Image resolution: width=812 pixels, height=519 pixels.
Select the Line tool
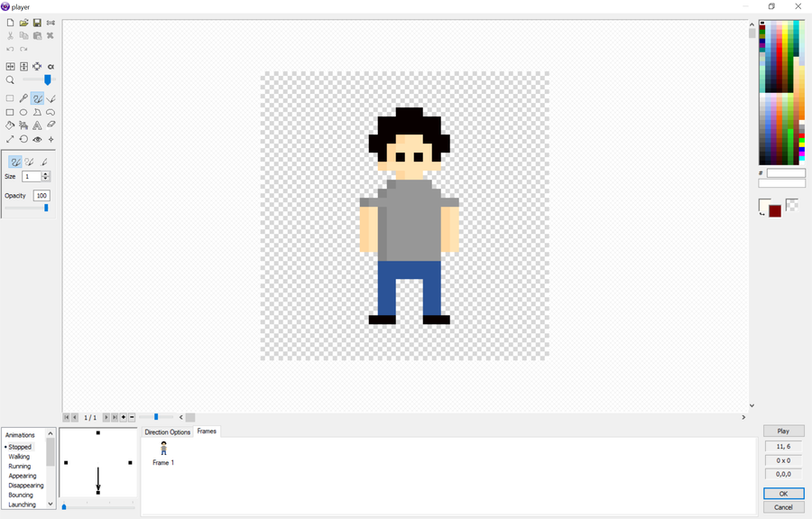[51, 98]
